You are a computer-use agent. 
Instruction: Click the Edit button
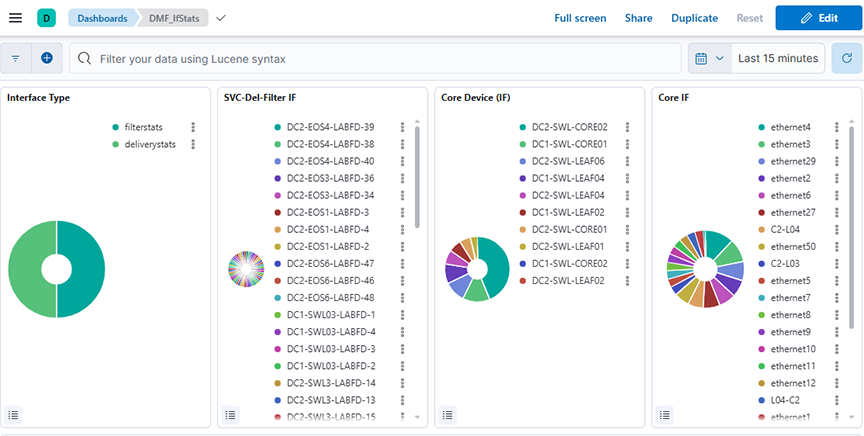pyautogui.click(x=819, y=18)
